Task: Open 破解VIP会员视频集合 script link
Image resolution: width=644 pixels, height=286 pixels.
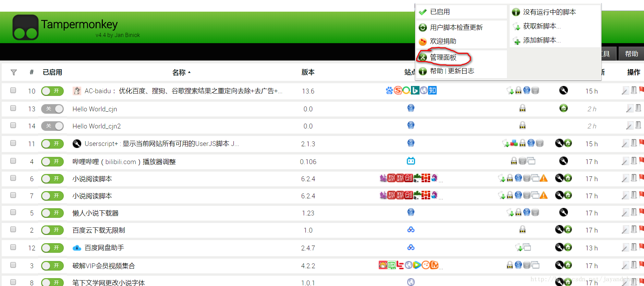Action: point(104,266)
